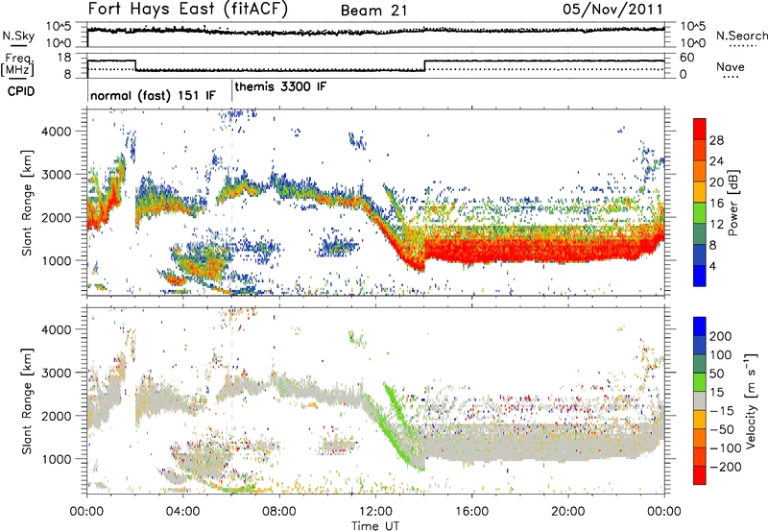Click the 'Fort Hays East (fitACF)' title
768x532 pixels.
187,10
